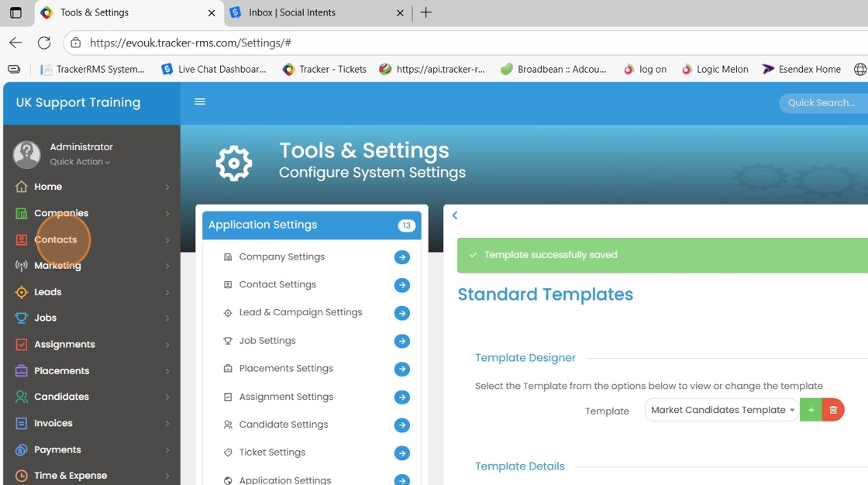This screenshot has height=485, width=868.
Task: Open Logic Melon bookmark
Action: pos(715,69)
